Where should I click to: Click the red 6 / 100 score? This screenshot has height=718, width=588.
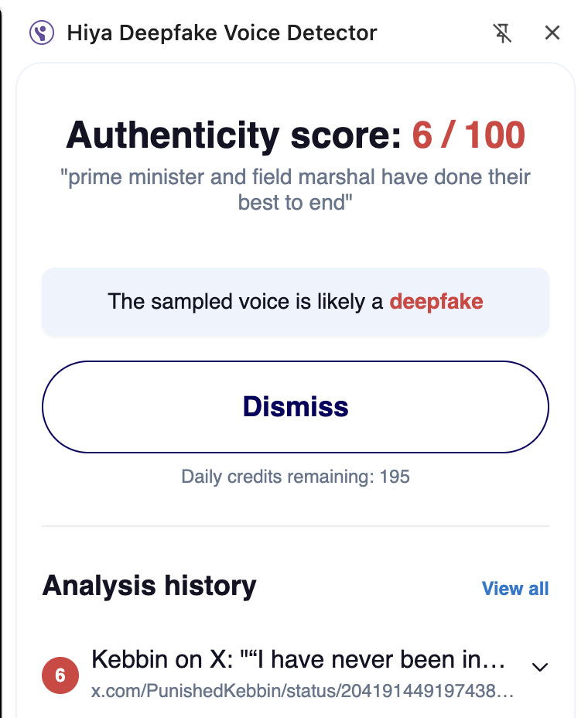(x=468, y=136)
